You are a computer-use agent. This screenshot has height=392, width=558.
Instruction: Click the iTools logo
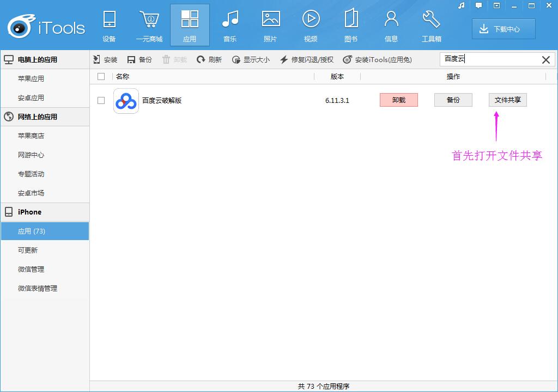pos(46,26)
